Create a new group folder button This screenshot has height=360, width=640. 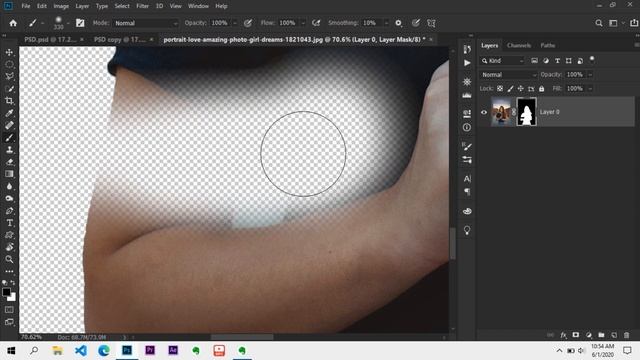601,335
